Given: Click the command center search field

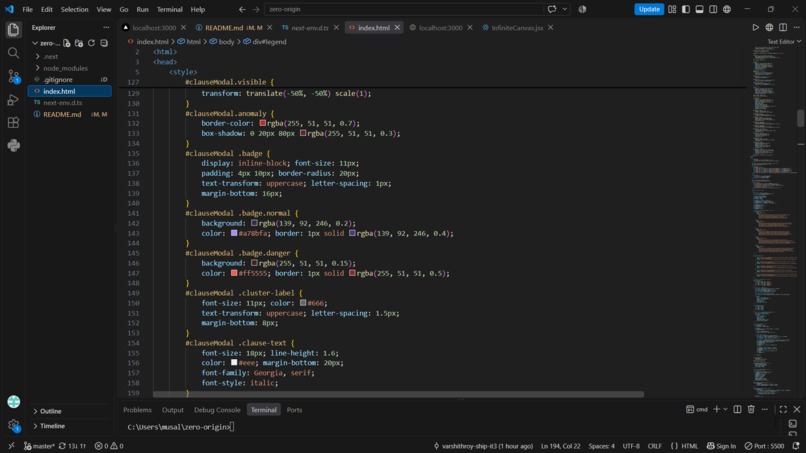Looking at the screenshot, I should [403, 9].
